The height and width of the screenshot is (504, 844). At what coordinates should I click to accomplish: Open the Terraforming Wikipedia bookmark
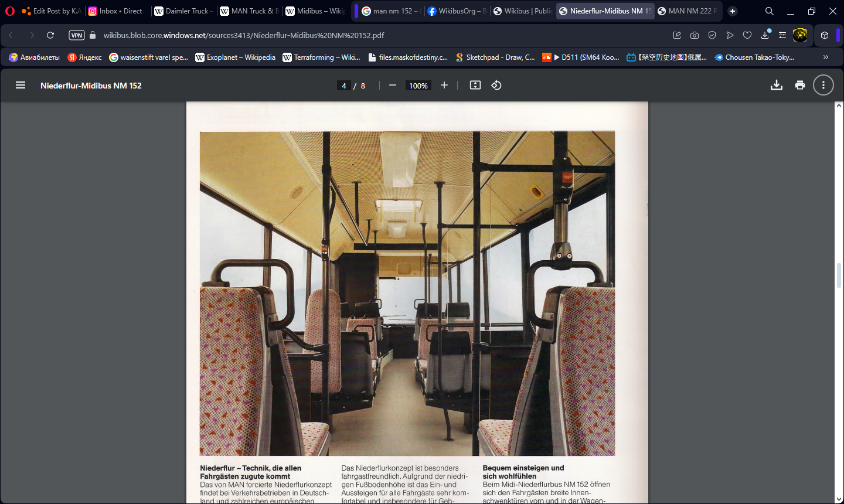321,57
